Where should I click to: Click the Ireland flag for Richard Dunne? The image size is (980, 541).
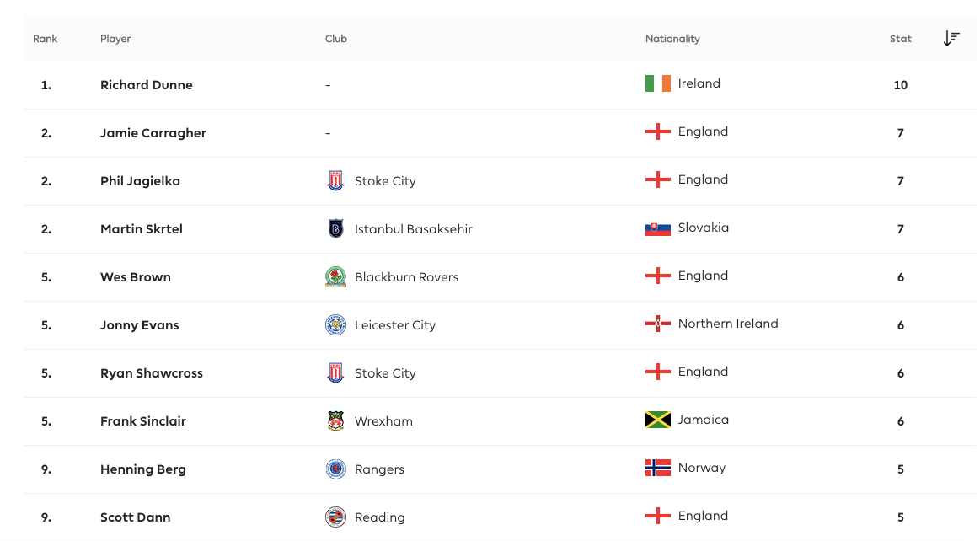coord(657,83)
